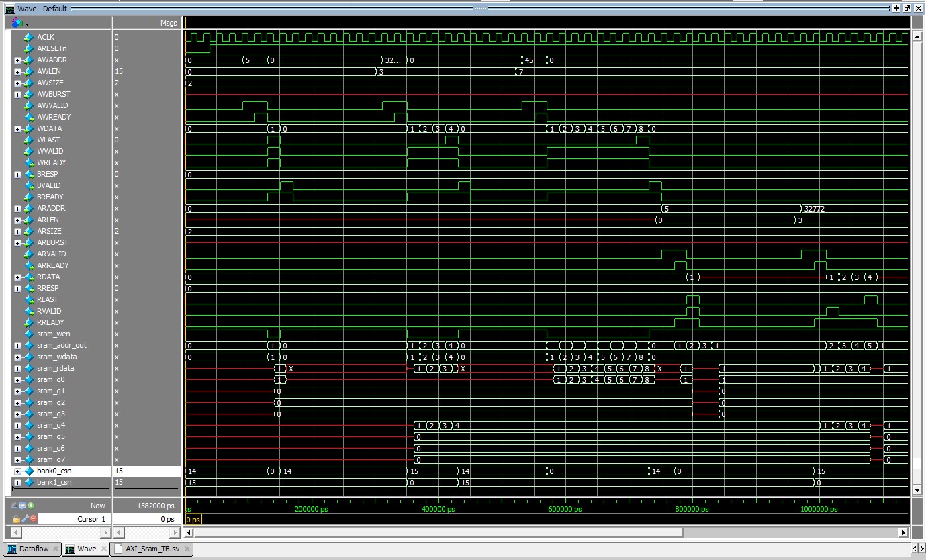Click the ACLK signal icon
The width and height of the screenshot is (926, 560).
28,37
